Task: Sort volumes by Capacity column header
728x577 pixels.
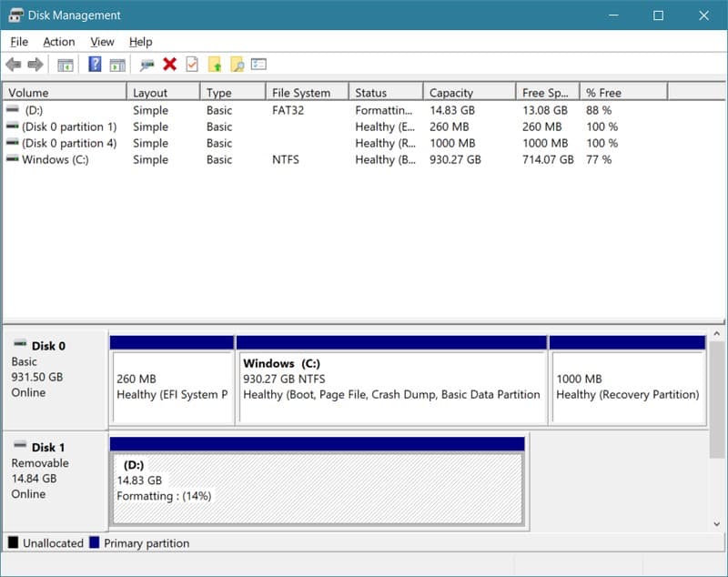Action: [451, 93]
